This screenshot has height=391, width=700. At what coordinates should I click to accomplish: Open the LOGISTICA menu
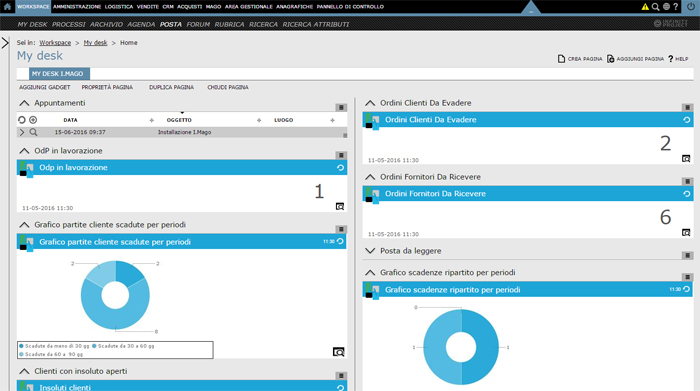tap(119, 7)
